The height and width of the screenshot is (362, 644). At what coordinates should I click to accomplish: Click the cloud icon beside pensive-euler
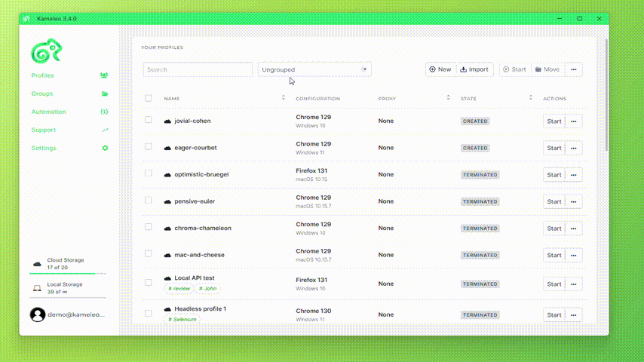167,201
